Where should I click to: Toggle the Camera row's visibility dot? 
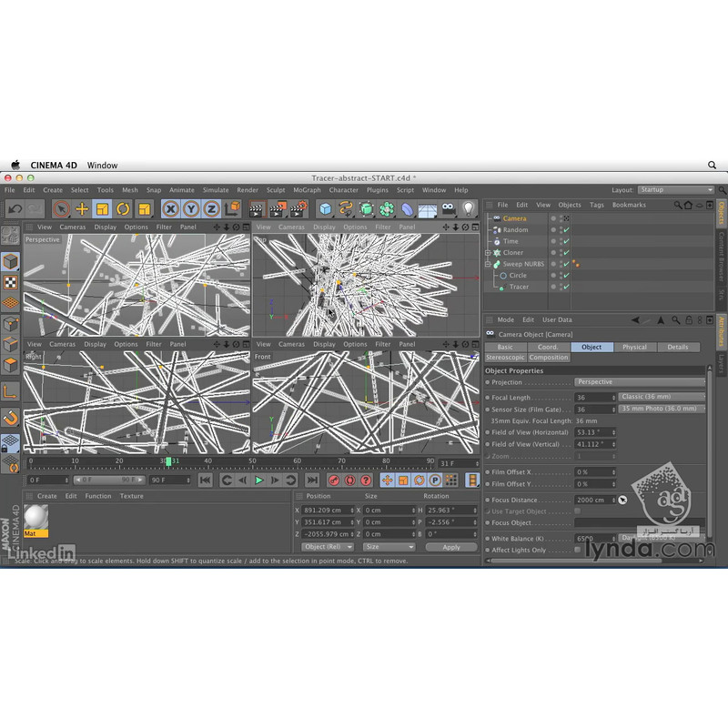pos(553,218)
